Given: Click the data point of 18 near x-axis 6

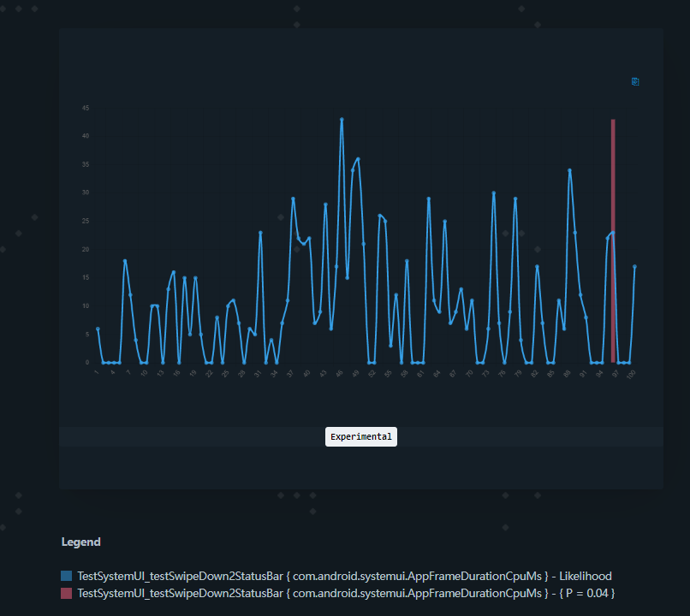Looking at the screenshot, I should (125, 261).
